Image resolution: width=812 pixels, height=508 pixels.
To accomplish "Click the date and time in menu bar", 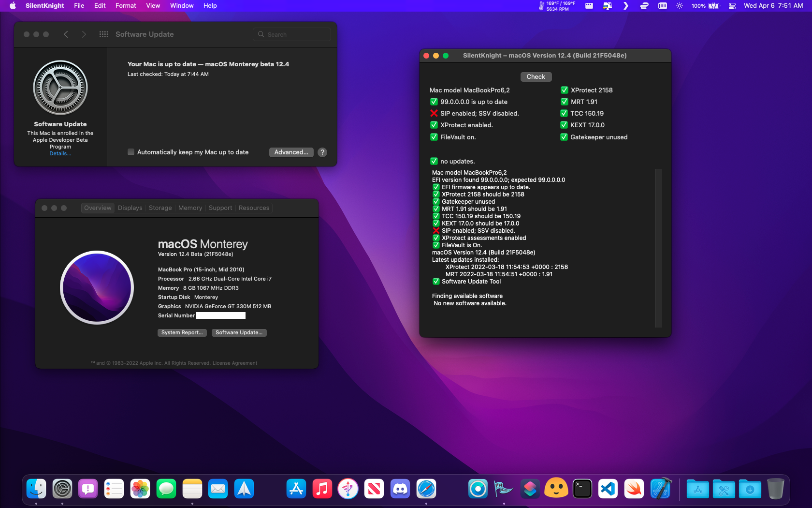I will tap(773, 6).
